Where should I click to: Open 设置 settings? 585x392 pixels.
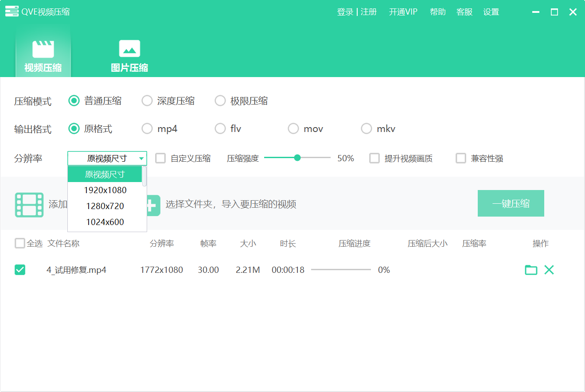tap(491, 12)
